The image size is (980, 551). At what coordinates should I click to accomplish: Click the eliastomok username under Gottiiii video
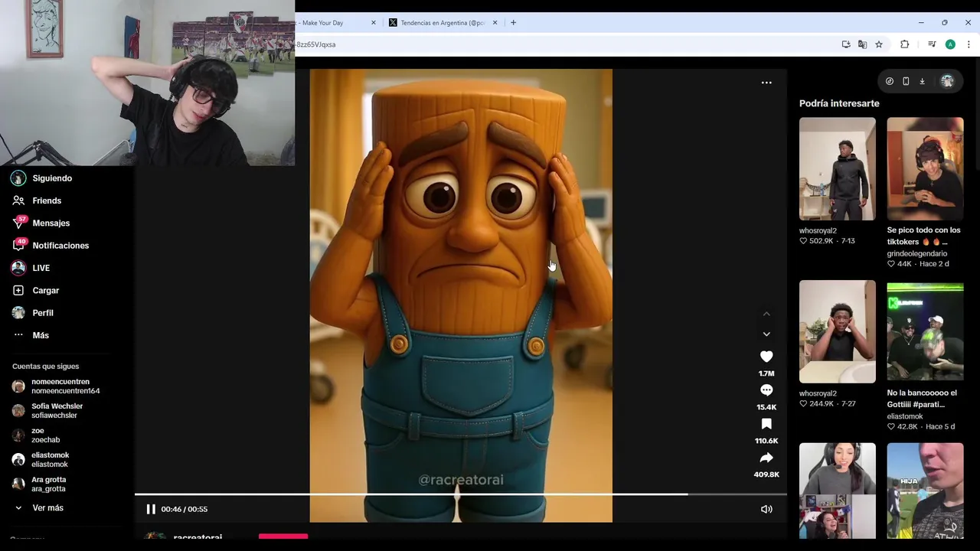pyautogui.click(x=905, y=416)
